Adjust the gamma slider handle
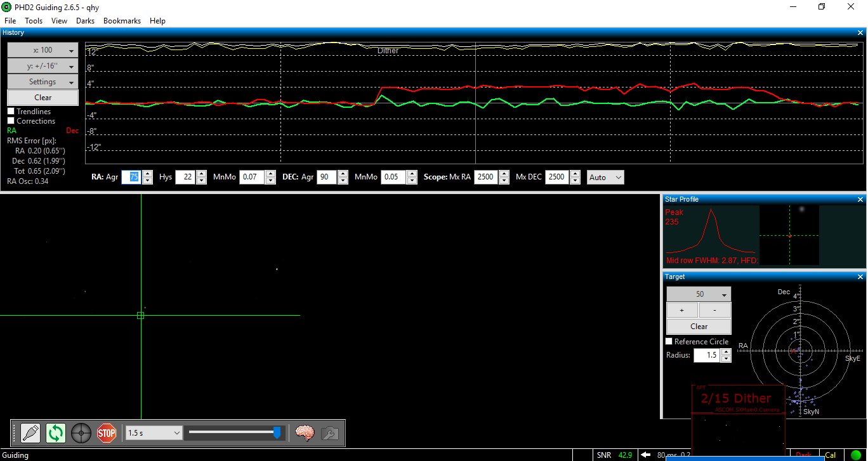The height and width of the screenshot is (461, 868). click(277, 432)
